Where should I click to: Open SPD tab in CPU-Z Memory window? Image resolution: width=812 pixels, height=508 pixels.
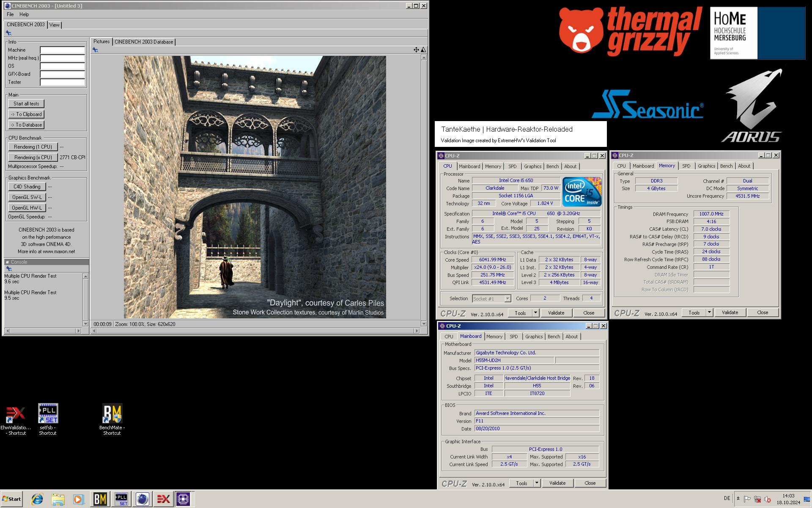pos(686,166)
